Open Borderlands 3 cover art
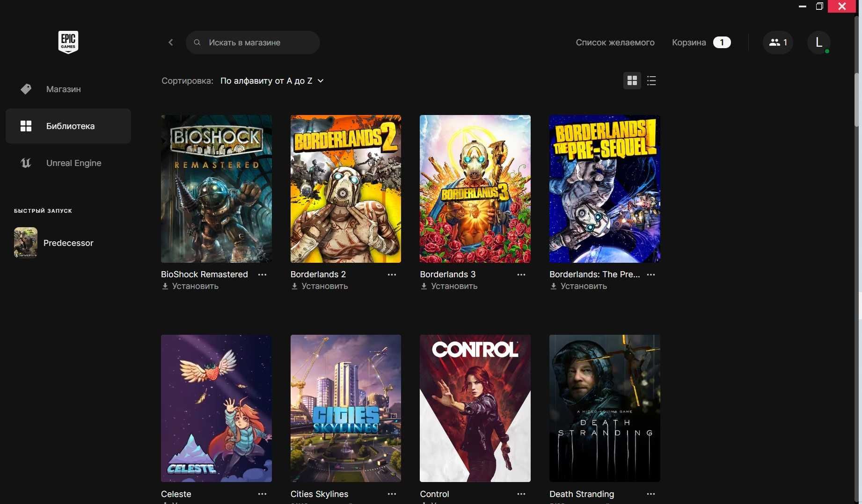 click(475, 189)
